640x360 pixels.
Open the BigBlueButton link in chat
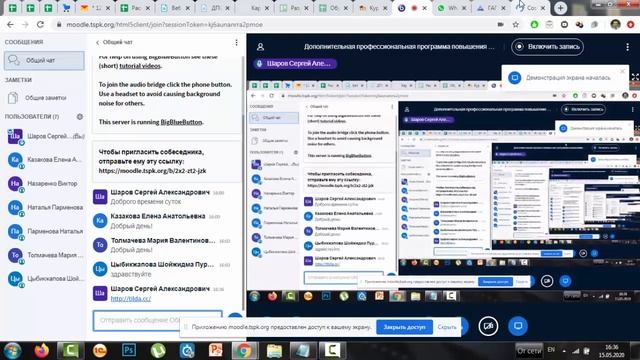tap(181, 122)
